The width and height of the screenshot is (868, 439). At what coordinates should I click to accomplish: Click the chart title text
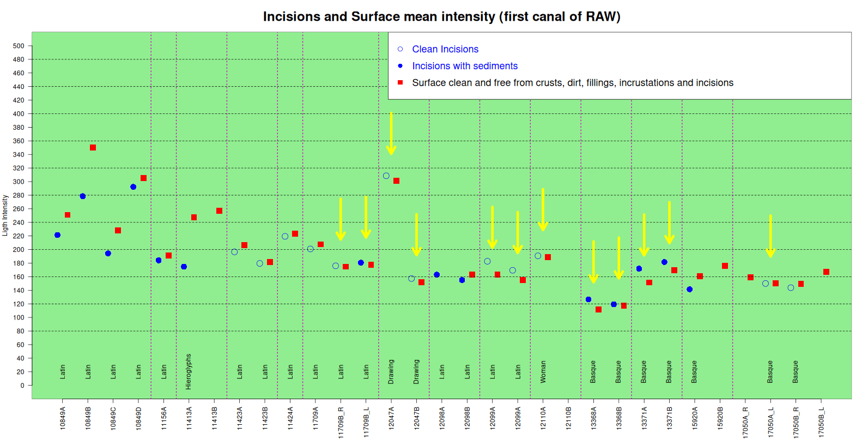coord(441,16)
